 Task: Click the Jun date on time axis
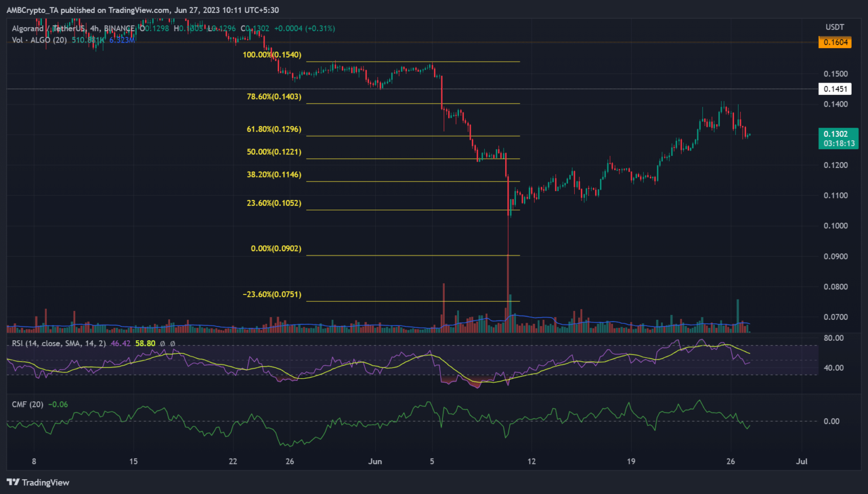375,461
